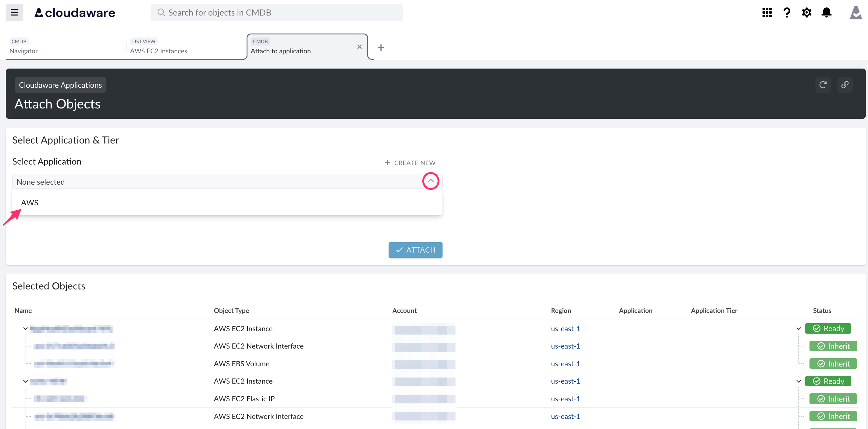Open the help question mark icon
This screenshot has height=429, width=868.
pos(787,12)
